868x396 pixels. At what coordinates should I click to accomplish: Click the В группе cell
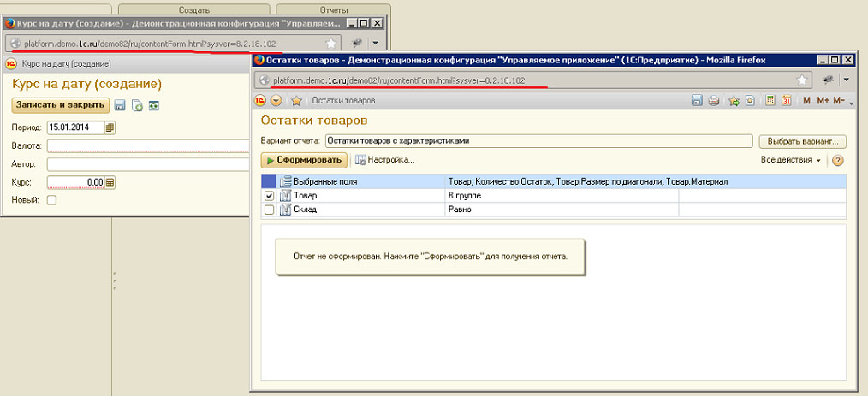click(562, 196)
